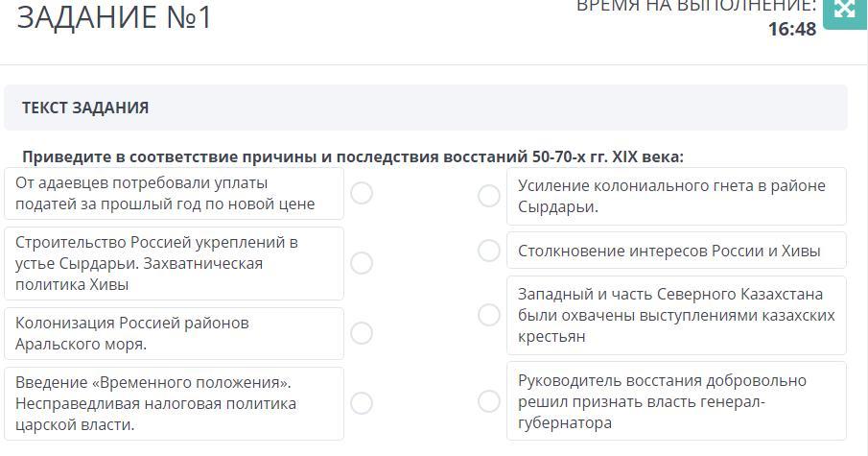Select radio beside 'Введение «Временного положения»' card
This screenshot has width=868, height=456.
(x=362, y=403)
